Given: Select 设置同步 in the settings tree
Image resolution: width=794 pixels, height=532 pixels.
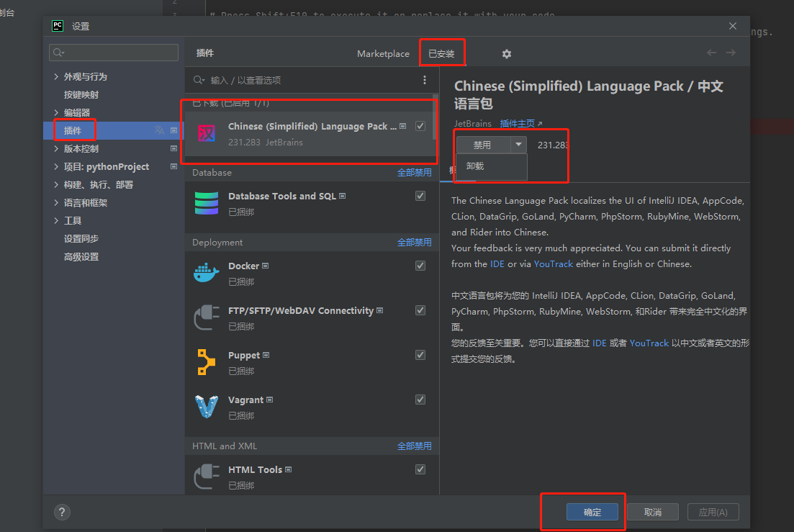Looking at the screenshot, I should coord(81,238).
